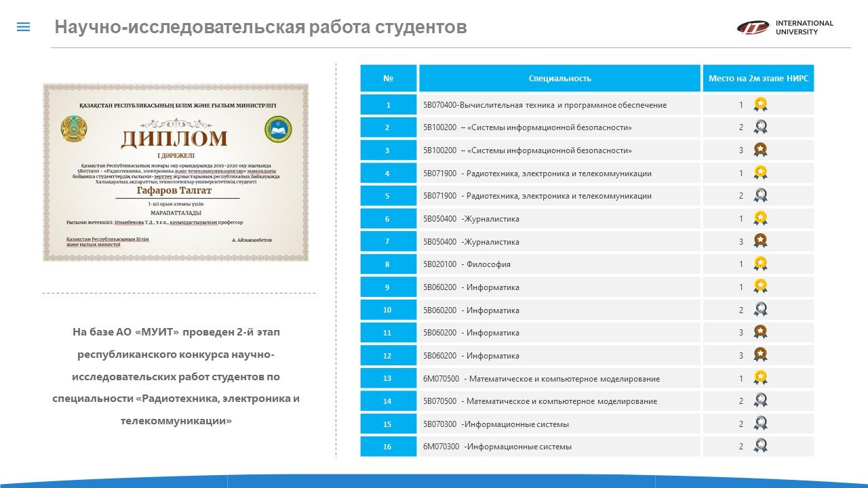Click silver medal icon in row 15

click(761, 424)
